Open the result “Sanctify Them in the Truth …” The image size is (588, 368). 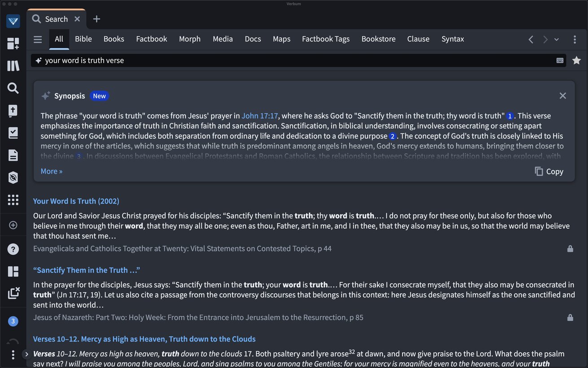pos(87,270)
